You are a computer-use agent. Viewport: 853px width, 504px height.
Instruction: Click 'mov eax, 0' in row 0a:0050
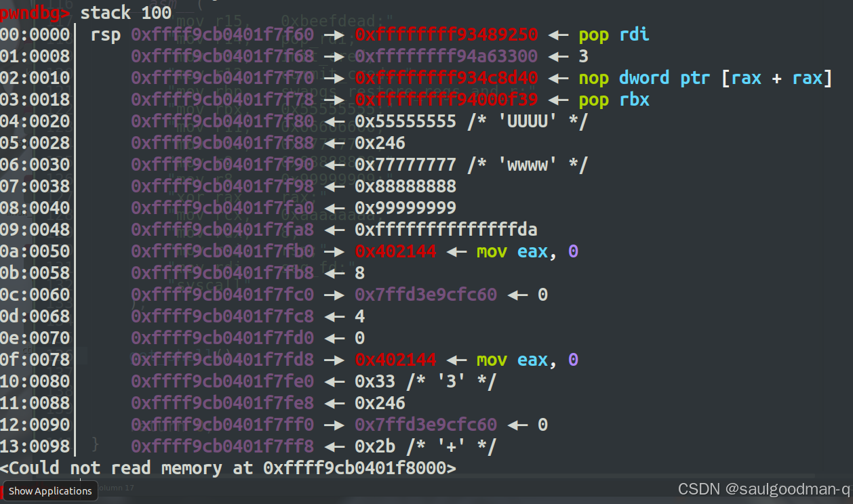[528, 251]
